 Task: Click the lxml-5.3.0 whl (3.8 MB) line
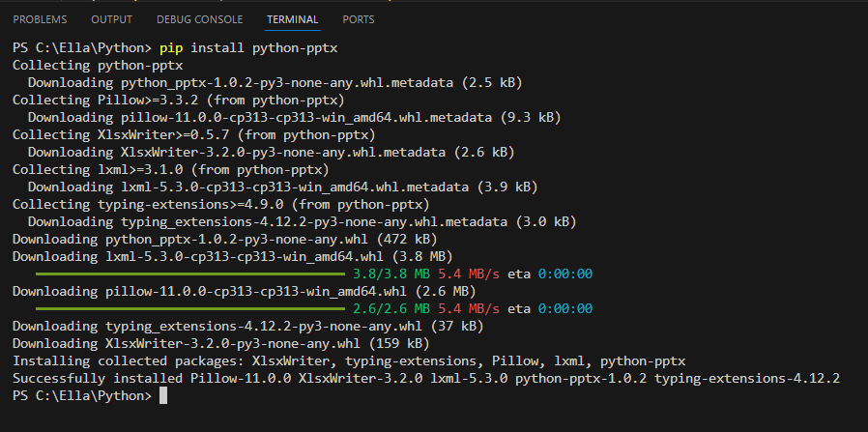pos(233,257)
